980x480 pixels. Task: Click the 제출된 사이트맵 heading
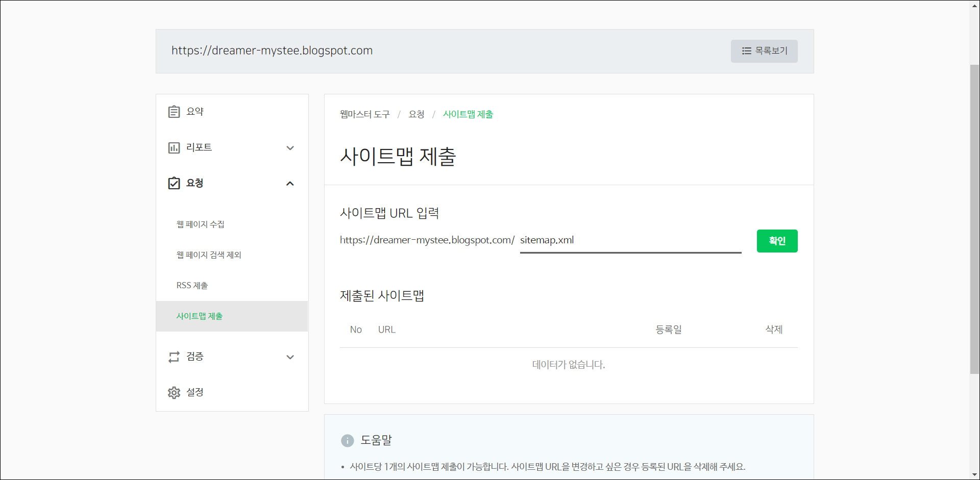(x=382, y=296)
